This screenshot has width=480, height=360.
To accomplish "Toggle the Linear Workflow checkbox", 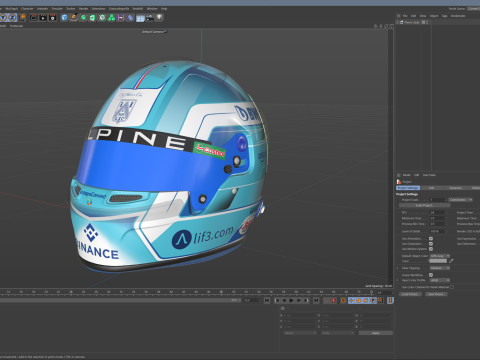I will (x=431, y=275).
